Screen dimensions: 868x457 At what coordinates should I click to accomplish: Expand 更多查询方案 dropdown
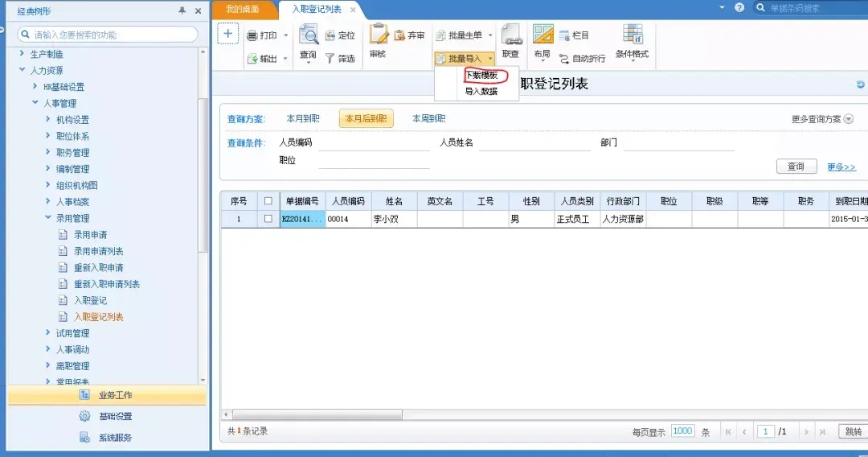coord(849,119)
